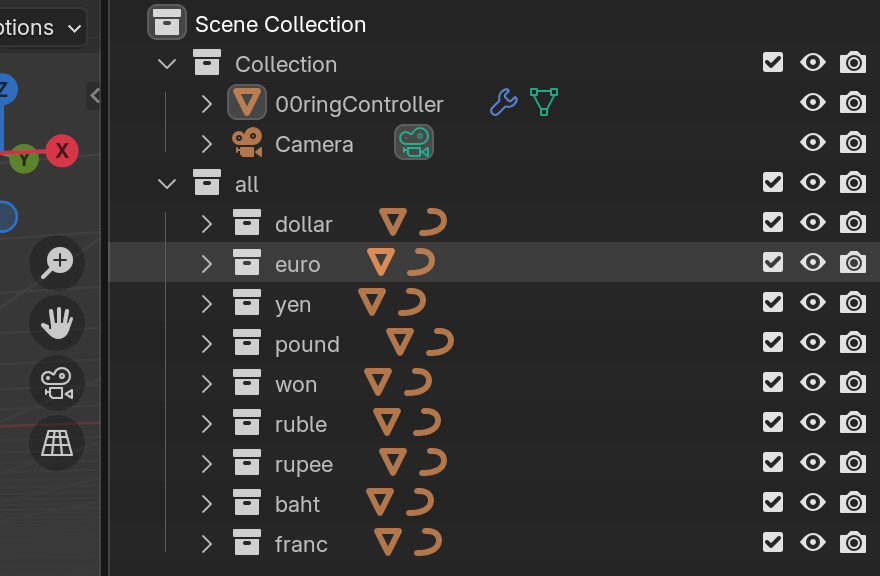Collapse the Collection tree node
Screen dimensions: 880x576
[167, 63]
